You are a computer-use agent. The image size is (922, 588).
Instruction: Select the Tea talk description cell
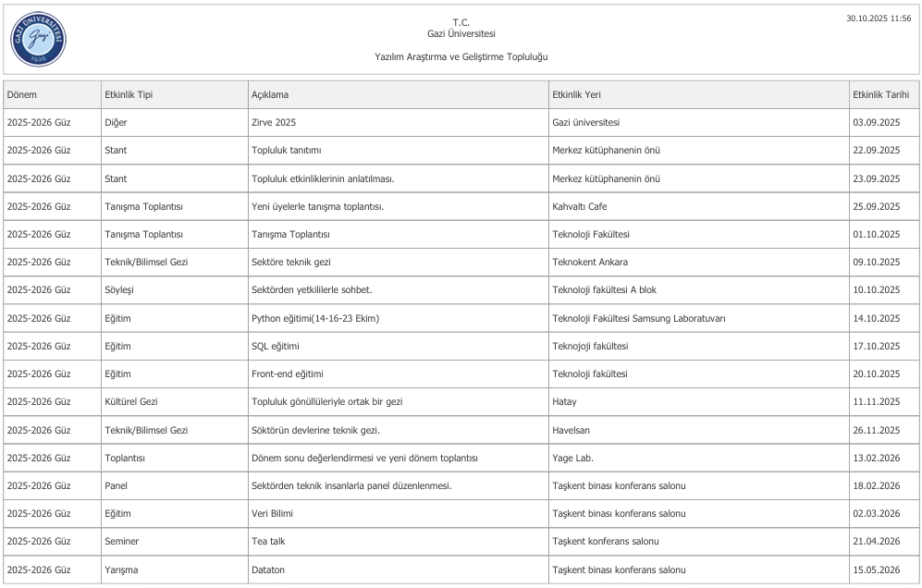268,542
